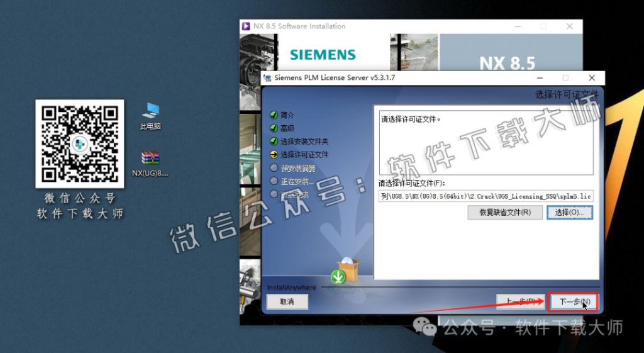This screenshot has height=353, width=644.
Task: Click the 下一步(N) next button
Action: pos(574,302)
